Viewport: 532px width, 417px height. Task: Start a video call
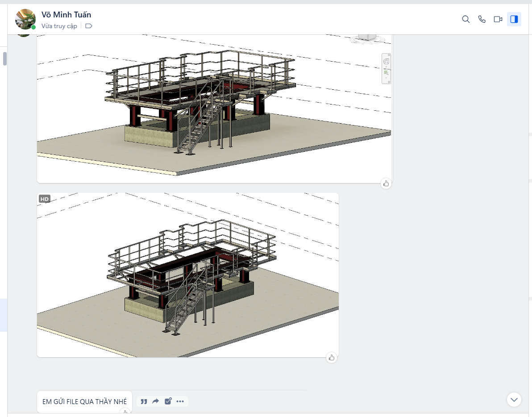coord(498,19)
